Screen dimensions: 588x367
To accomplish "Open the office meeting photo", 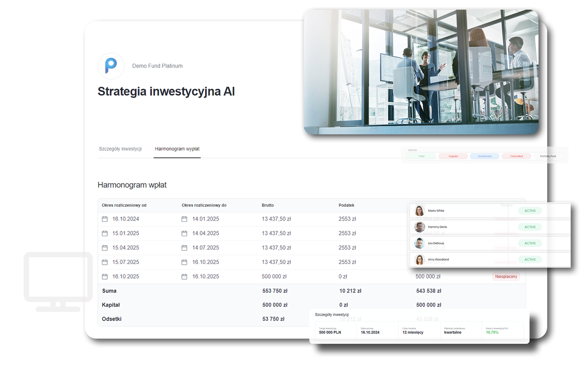I will click(421, 72).
